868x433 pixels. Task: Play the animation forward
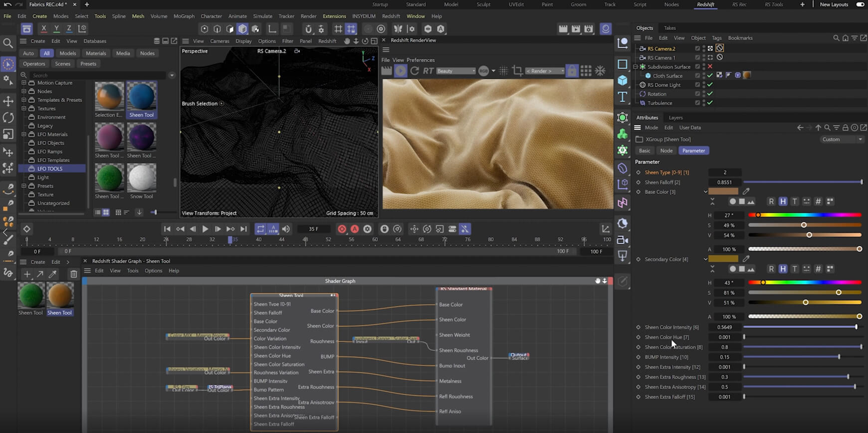(205, 229)
